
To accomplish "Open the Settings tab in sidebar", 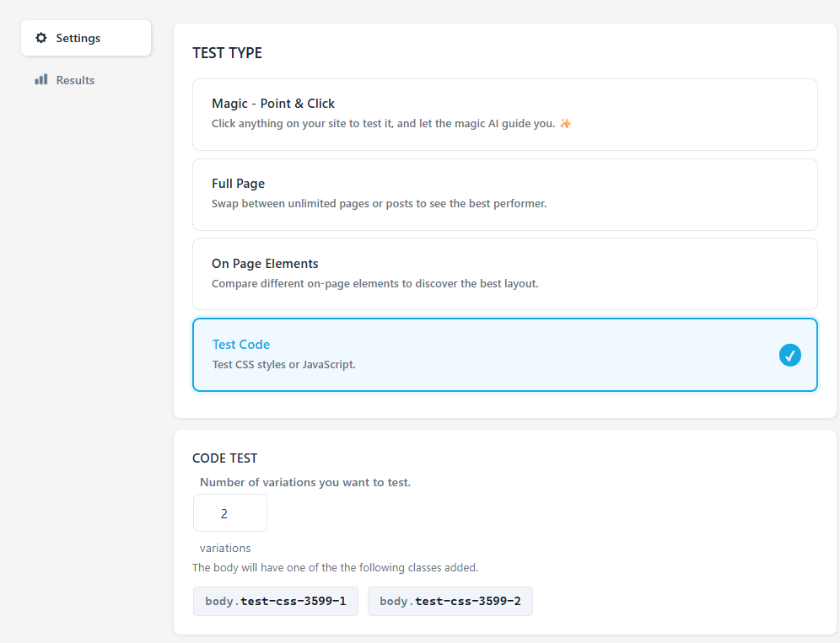I will 86,38.
